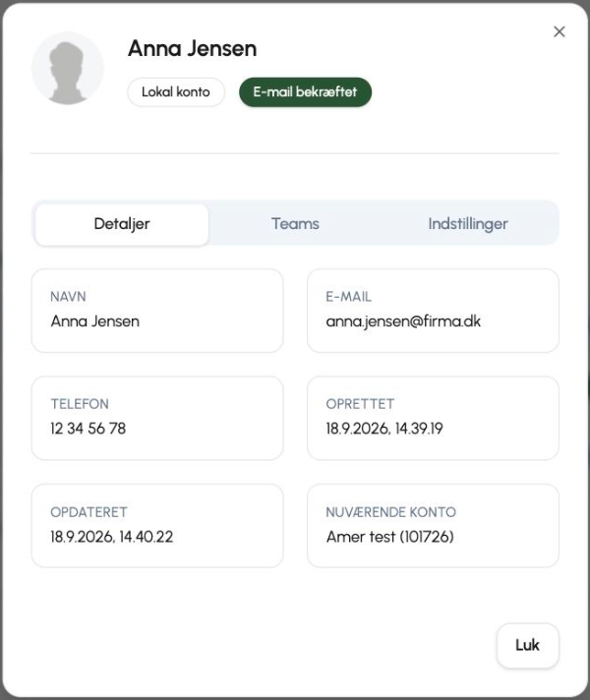Open the Teams tab

[x=295, y=223]
